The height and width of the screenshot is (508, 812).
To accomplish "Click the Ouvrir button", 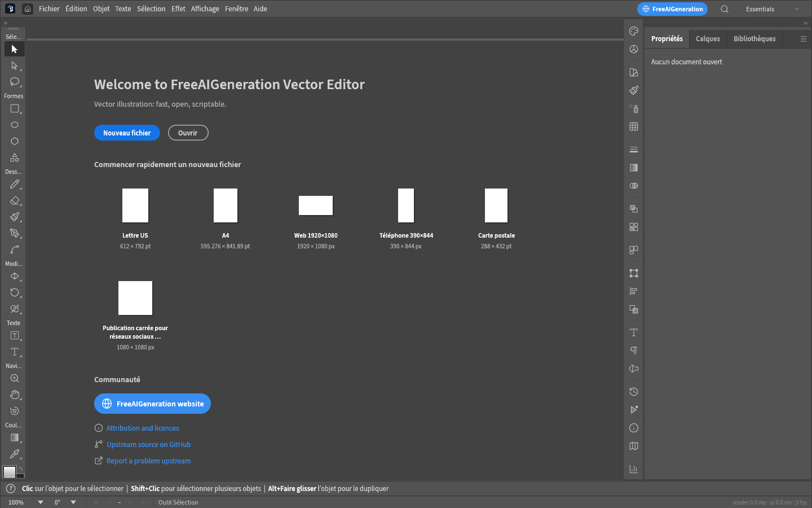I will coord(188,133).
